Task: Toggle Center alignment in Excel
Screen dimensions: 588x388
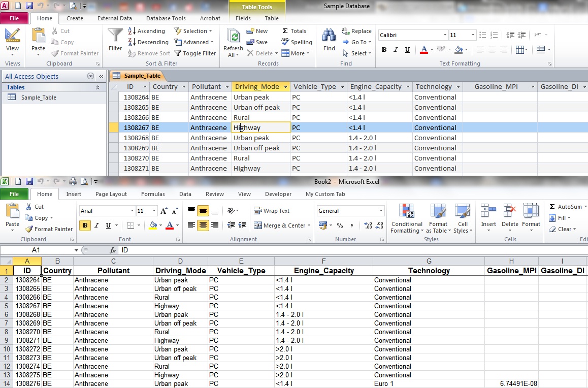Action: 203,225
